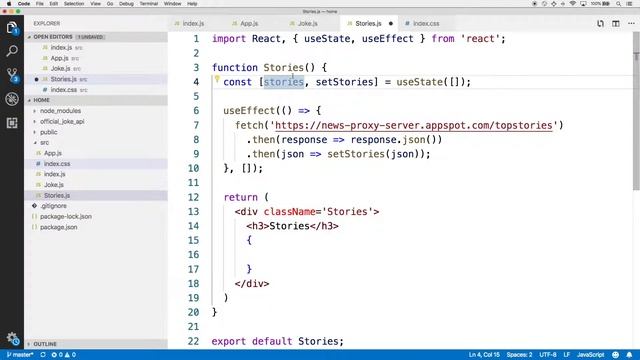Collapse the src folder
This screenshot has height=360, width=640.
tap(44, 143)
